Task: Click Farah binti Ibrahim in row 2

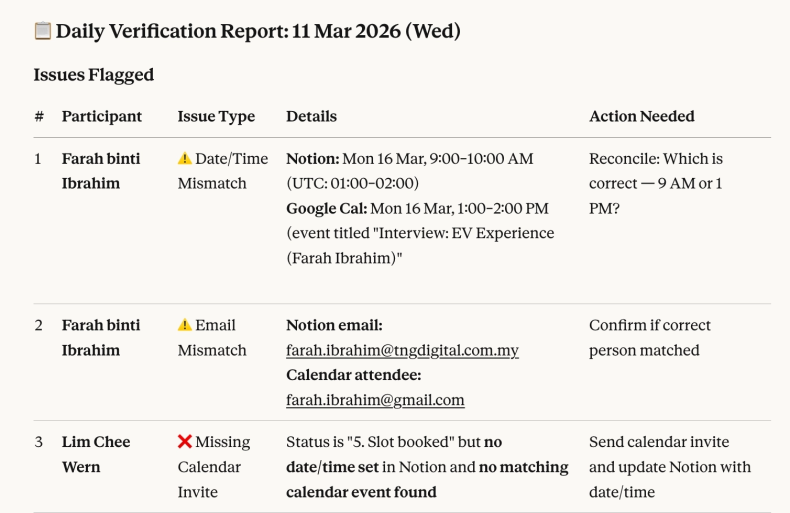Action: click(x=101, y=338)
